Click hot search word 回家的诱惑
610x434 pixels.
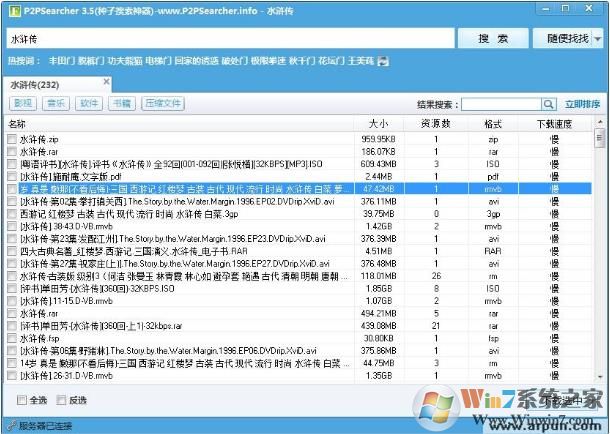(x=196, y=61)
